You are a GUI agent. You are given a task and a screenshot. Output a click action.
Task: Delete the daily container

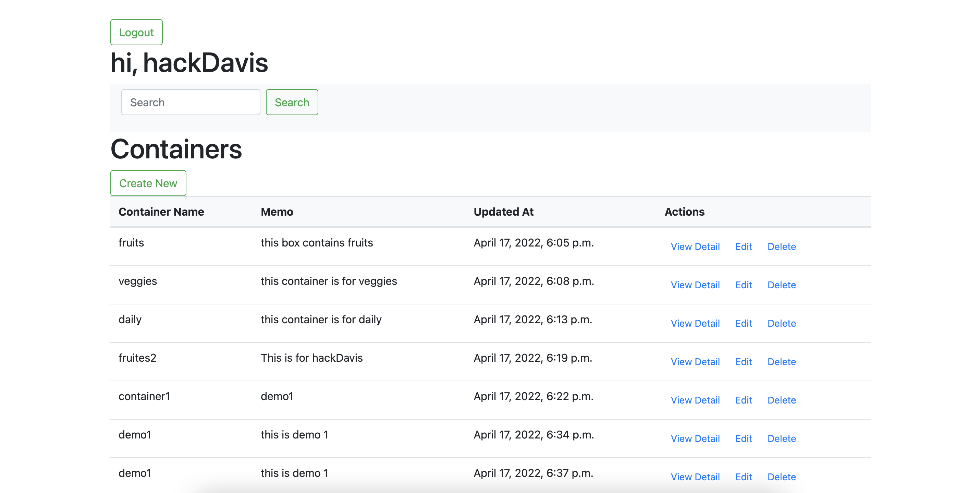pos(781,323)
